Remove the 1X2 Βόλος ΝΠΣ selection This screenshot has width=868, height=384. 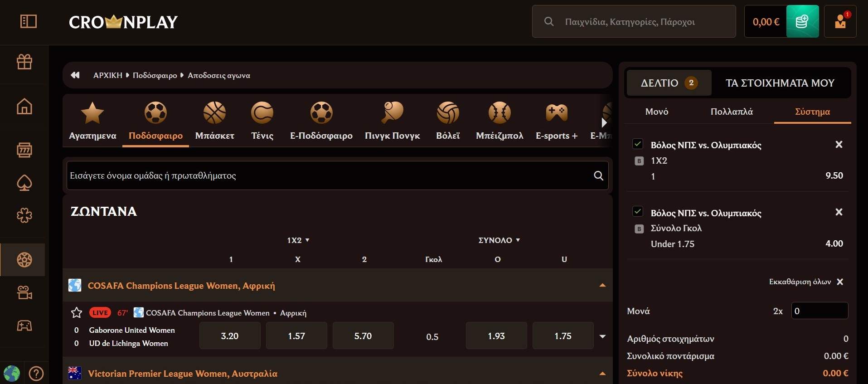coord(839,145)
